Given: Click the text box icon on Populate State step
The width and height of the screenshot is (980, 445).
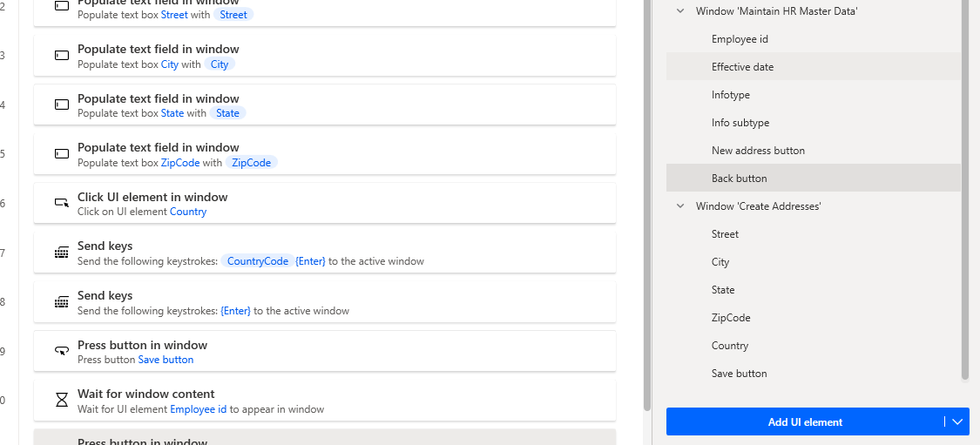Looking at the screenshot, I should click(62, 105).
